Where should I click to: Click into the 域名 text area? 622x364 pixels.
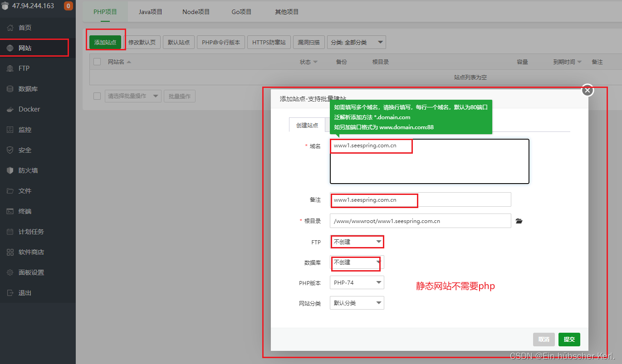pos(429,161)
